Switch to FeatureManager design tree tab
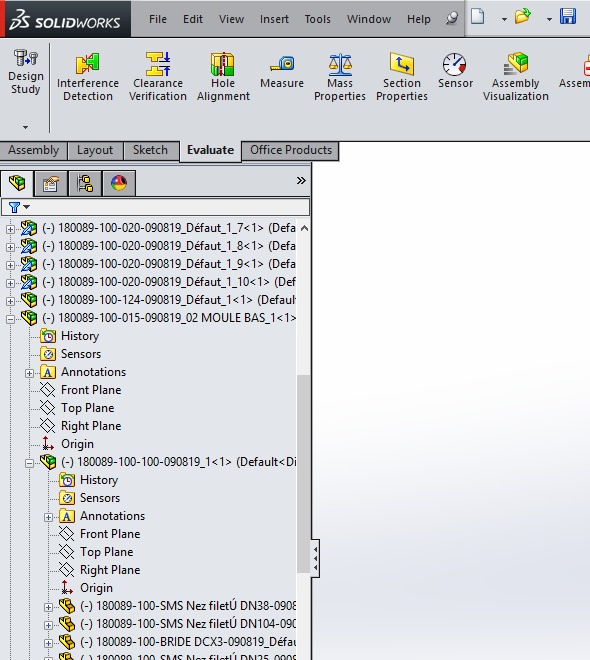 [x=17, y=183]
